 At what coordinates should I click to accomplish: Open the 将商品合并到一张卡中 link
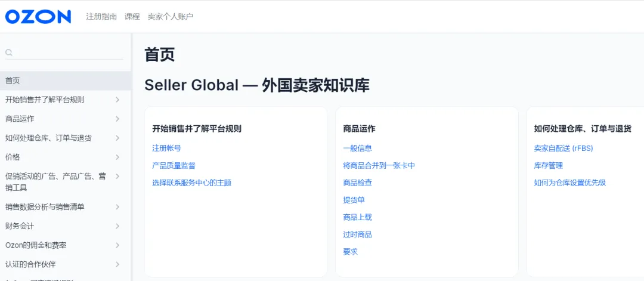pos(379,166)
